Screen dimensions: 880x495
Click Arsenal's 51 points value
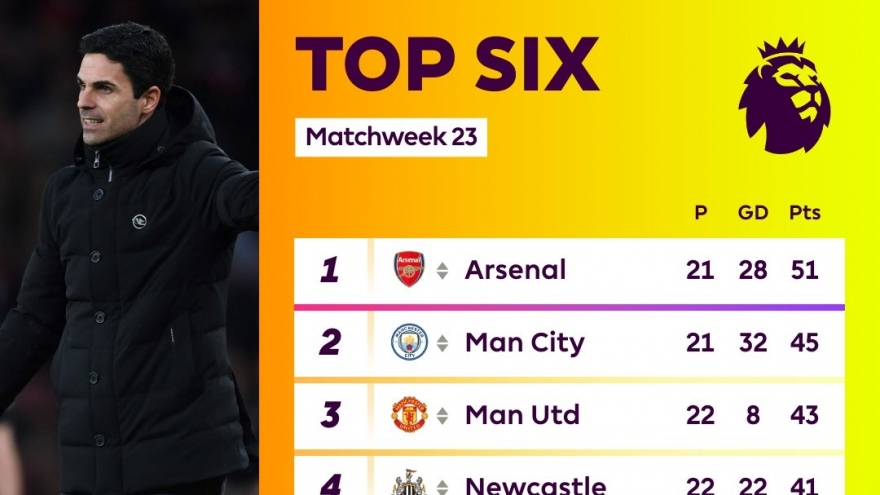tap(804, 270)
